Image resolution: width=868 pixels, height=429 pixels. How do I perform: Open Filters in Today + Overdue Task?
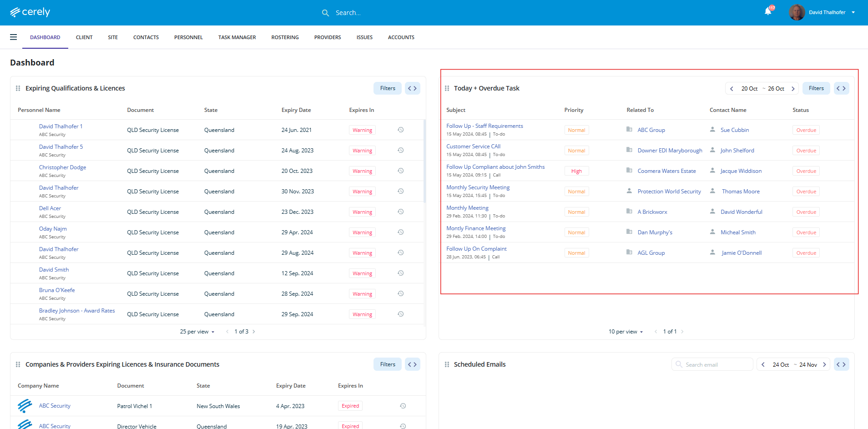(816, 88)
